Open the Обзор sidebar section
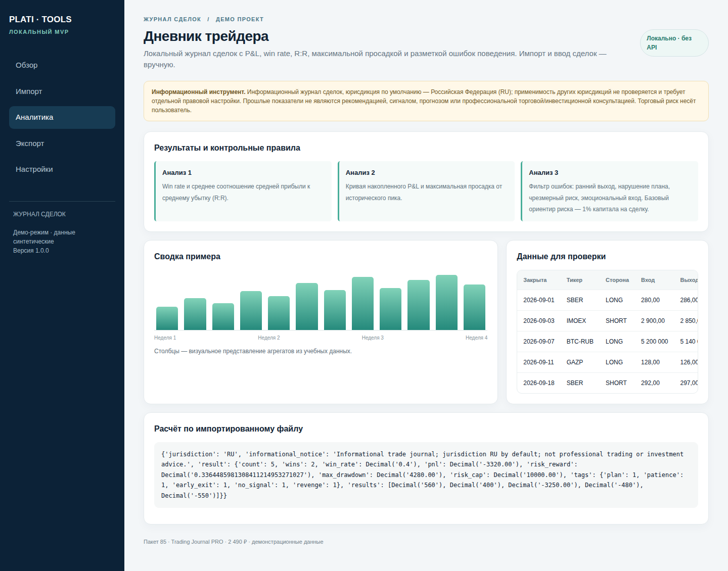The image size is (728, 571). click(x=62, y=65)
